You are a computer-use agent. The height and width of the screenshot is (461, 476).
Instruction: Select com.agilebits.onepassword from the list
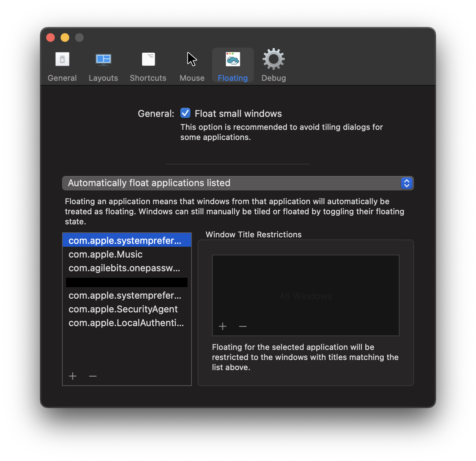pyautogui.click(x=124, y=268)
